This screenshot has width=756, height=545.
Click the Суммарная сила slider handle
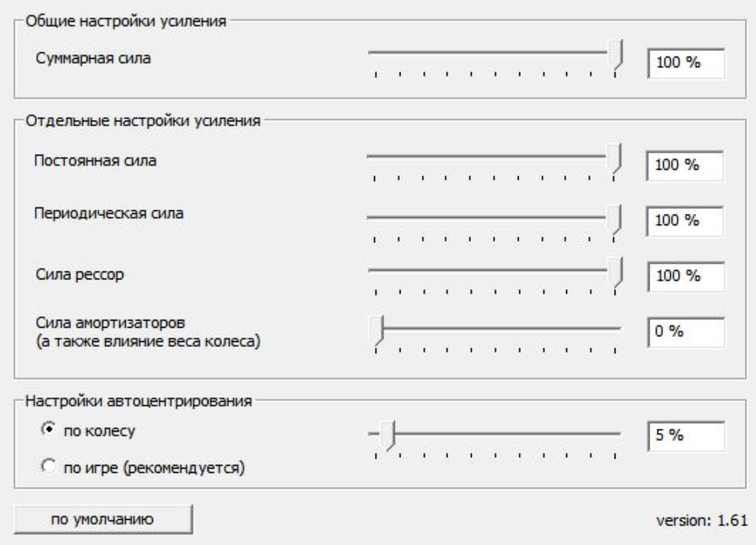[617, 55]
